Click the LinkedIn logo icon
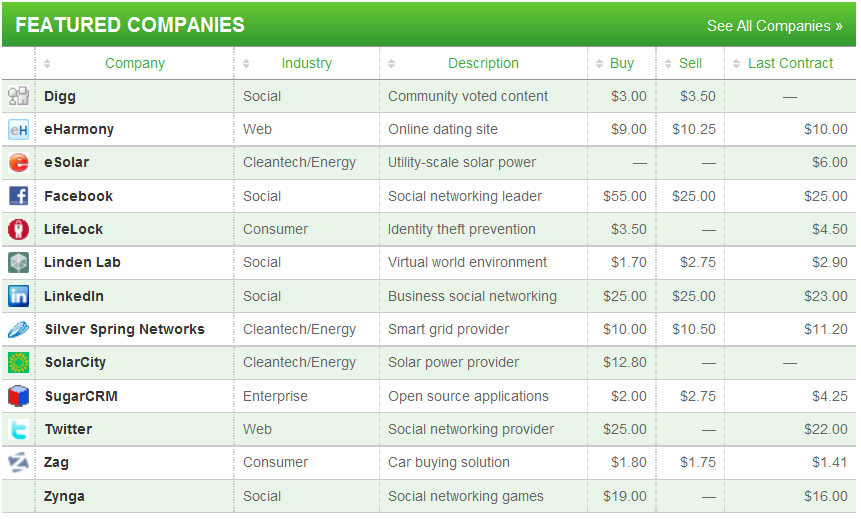861x519 pixels. (18, 296)
